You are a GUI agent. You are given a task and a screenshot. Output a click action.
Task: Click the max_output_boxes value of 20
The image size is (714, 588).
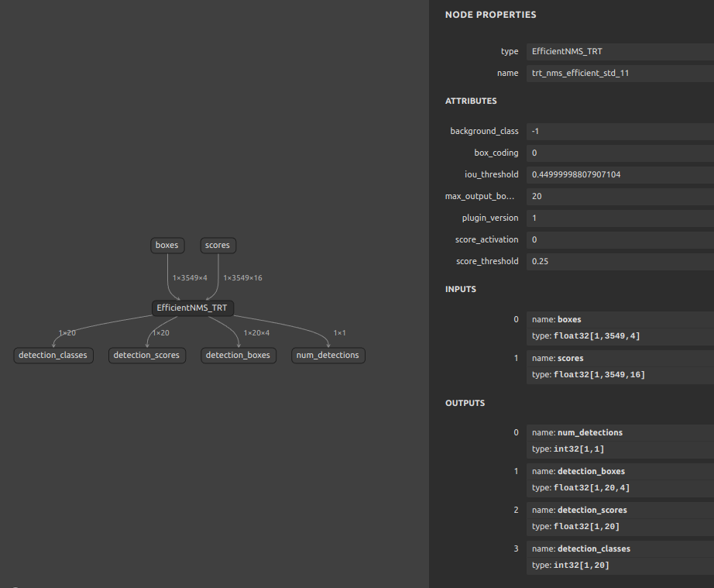[620, 196]
